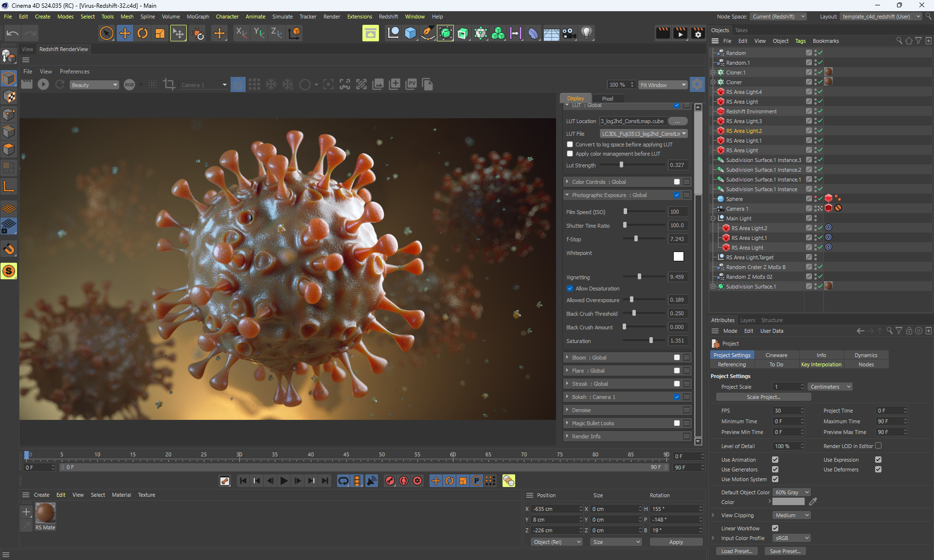Open Edit Render Settings clapperboard icon

698,33
